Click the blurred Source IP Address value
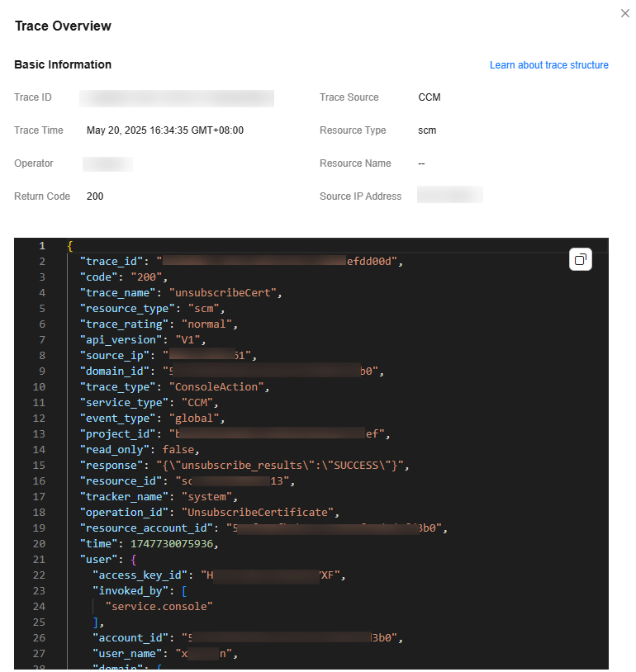The width and height of the screenshot is (636, 672). [x=449, y=196]
